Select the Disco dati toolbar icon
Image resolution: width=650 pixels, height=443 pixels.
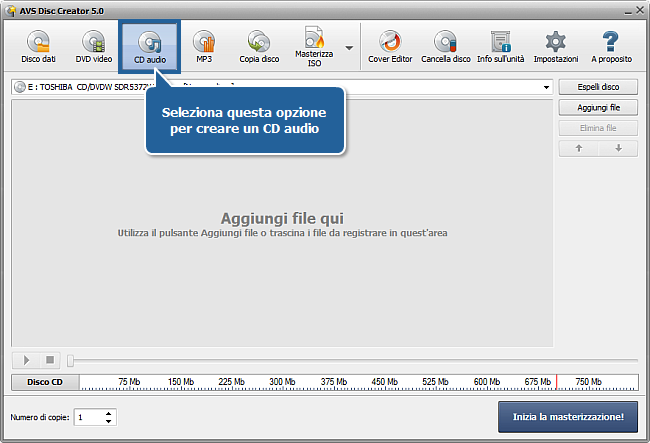[x=38, y=46]
